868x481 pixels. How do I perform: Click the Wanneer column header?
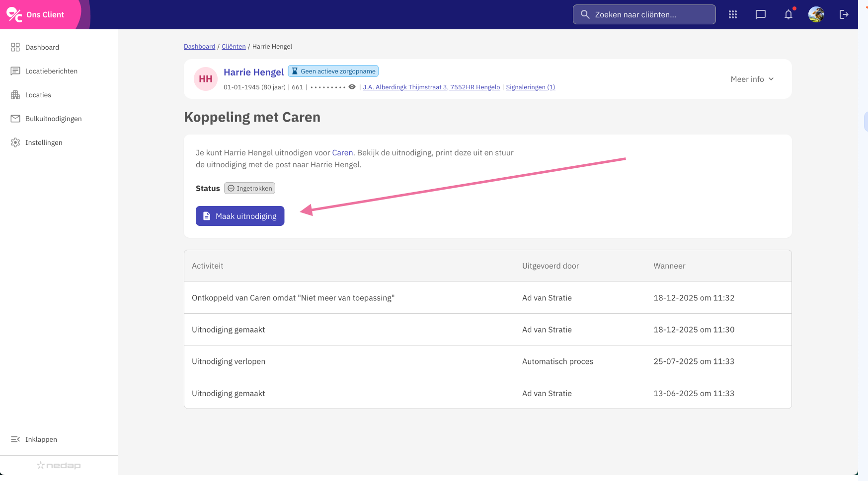pyautogui.click(x=669, y=266)
